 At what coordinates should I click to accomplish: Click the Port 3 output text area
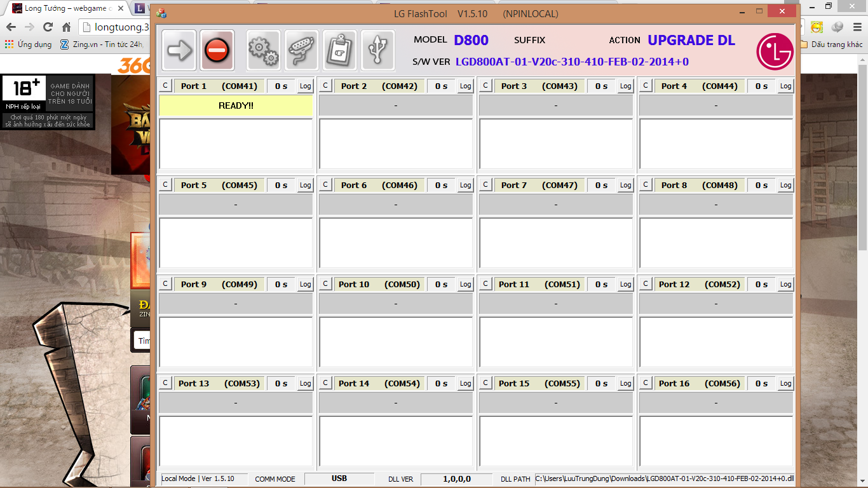tap(556, 144)
